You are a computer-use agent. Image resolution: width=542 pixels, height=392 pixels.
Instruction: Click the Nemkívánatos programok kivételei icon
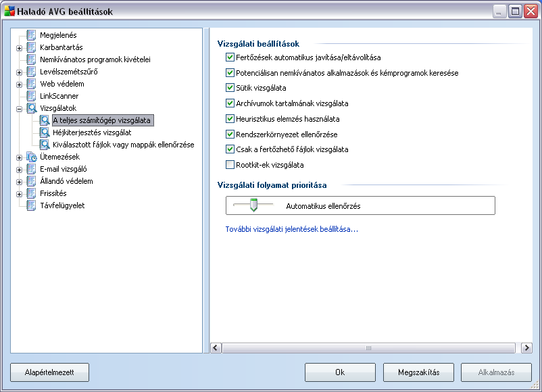[31, 59]
